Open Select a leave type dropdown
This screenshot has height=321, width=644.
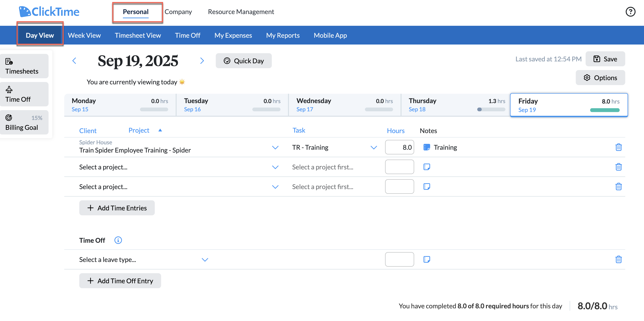[205, 260]
